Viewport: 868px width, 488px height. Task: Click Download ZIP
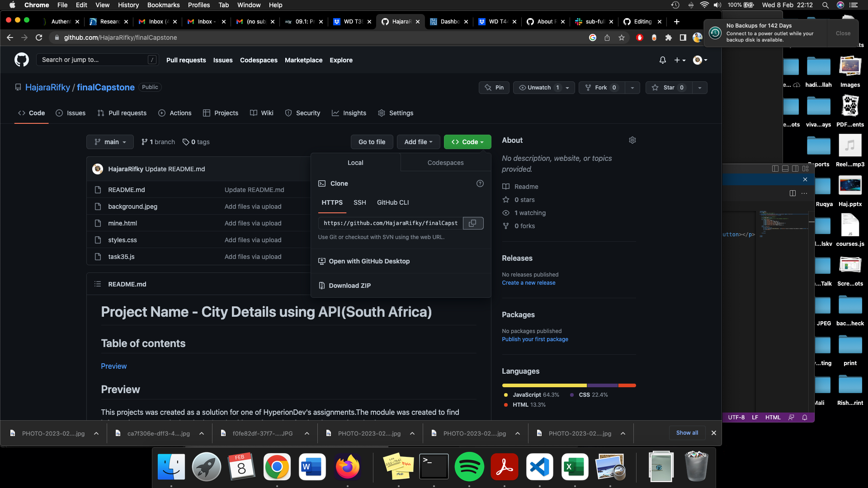[x=349, y=286]
